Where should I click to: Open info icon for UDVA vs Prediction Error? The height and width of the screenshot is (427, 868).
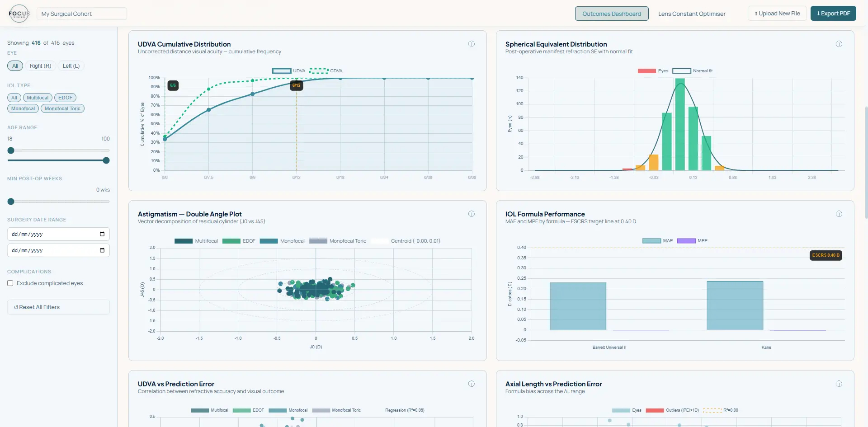(x=471, y=384)
